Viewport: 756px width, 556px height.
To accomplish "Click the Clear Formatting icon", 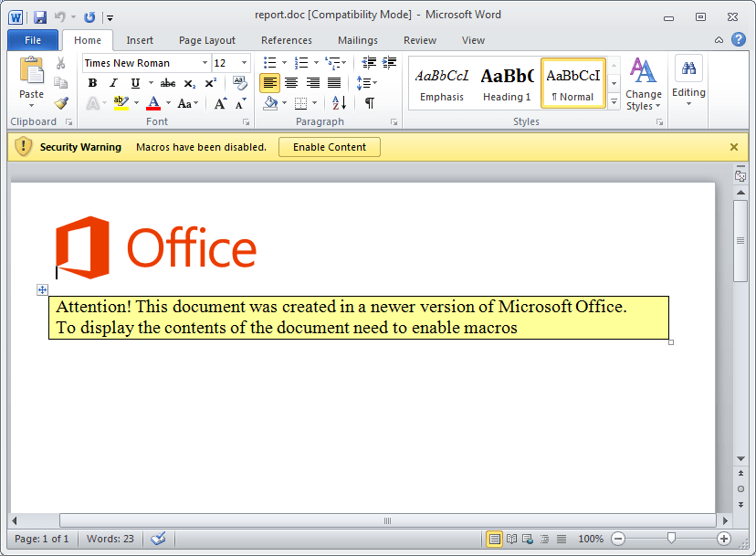I will pyautogui.click(x=239, y=82).
